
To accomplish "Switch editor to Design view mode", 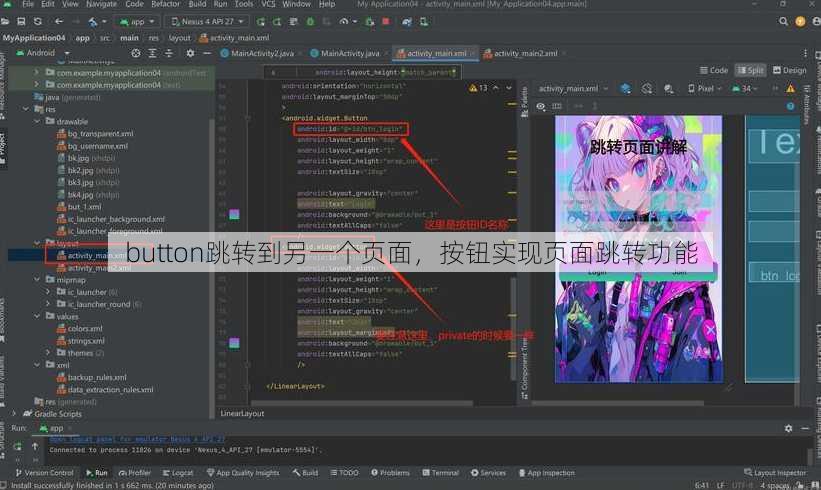I will coord(790,70).
